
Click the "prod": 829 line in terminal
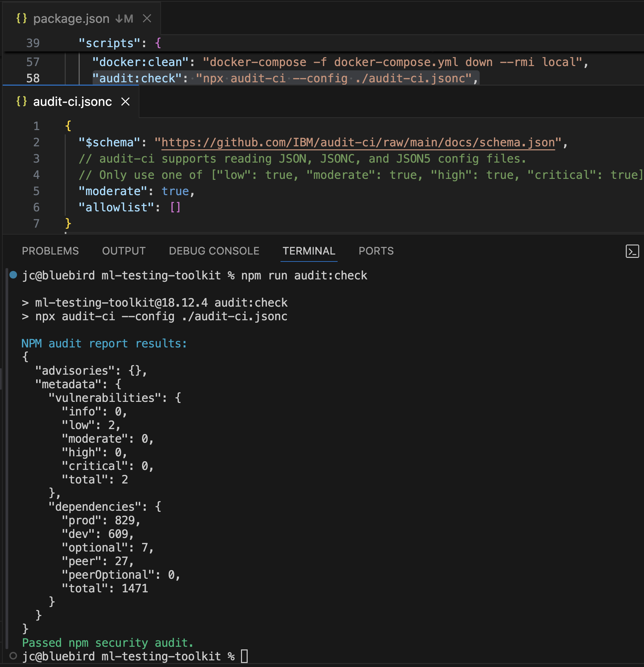101,520
